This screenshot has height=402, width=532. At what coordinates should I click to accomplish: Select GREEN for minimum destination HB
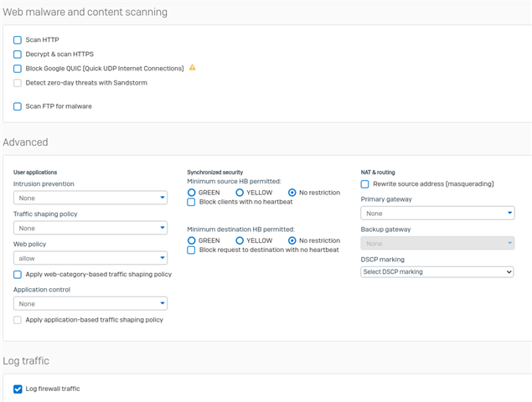191,240
